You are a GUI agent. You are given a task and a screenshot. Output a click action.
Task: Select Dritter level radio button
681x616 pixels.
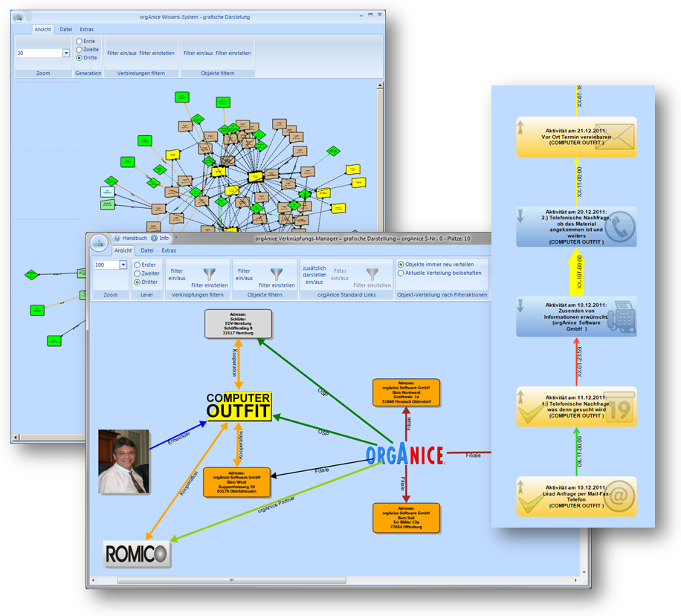(x=138, y=282)
